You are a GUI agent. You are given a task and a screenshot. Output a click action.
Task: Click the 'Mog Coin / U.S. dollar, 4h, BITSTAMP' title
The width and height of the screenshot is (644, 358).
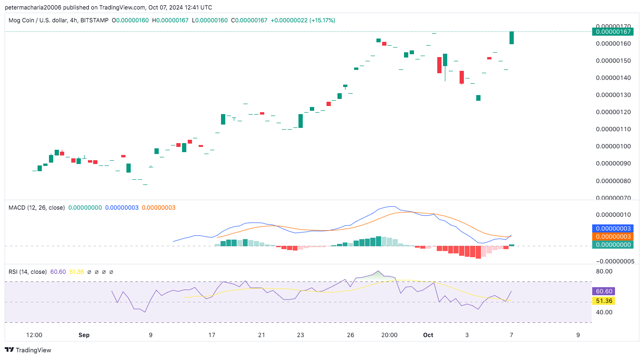[x=59, y=20]
